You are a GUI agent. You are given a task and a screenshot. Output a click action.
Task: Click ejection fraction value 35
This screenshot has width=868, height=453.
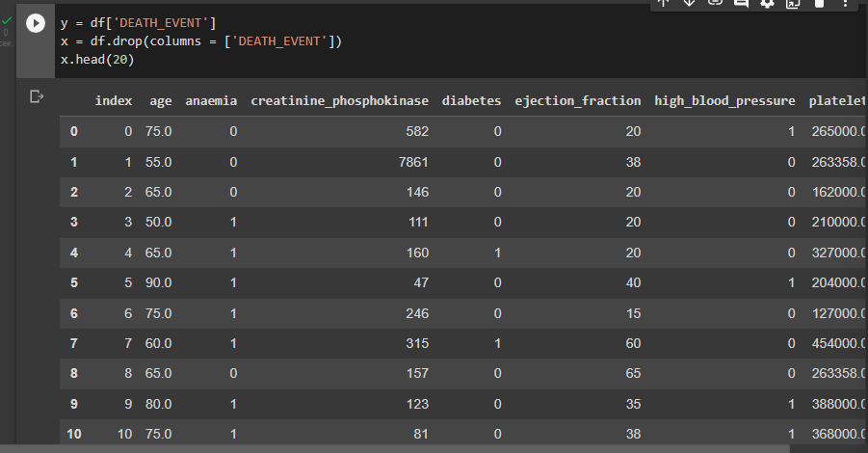633,404
